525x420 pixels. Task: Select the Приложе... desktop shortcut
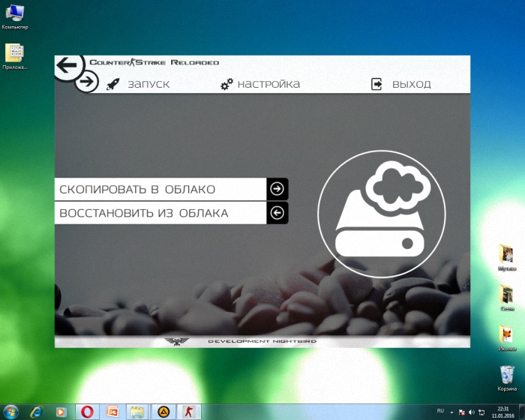[15, 56]
